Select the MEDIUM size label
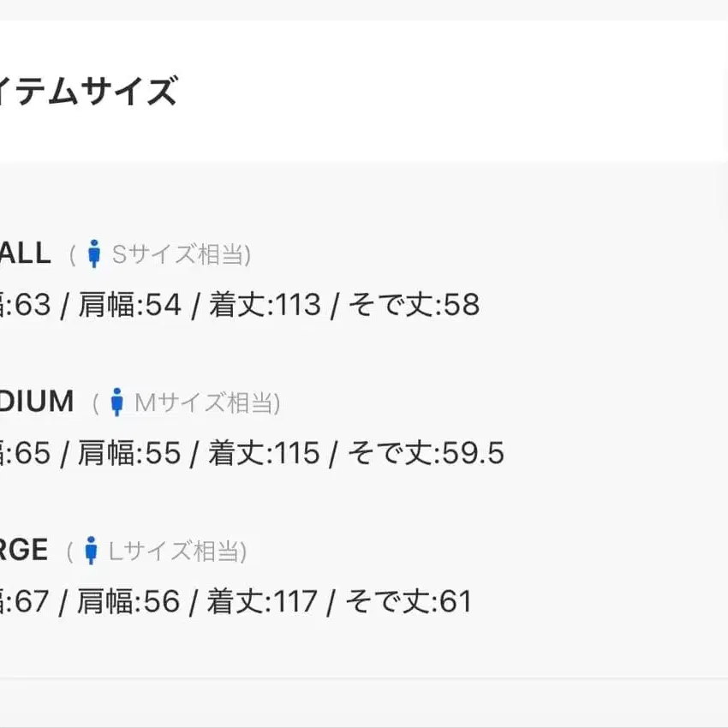The height and width of the screenshot is (728, 728). [37, 401]
